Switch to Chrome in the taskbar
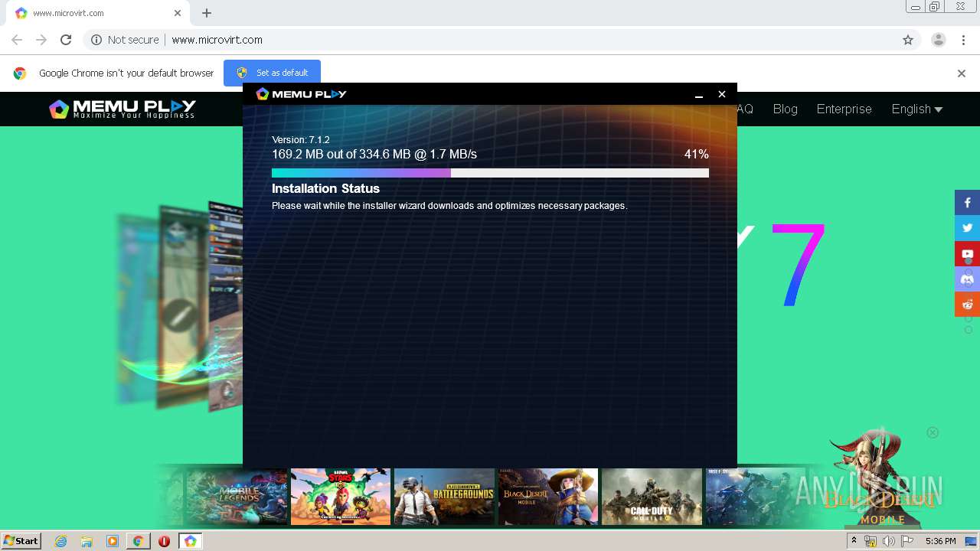Screen dimensions: 980x551 click(138, 541)
